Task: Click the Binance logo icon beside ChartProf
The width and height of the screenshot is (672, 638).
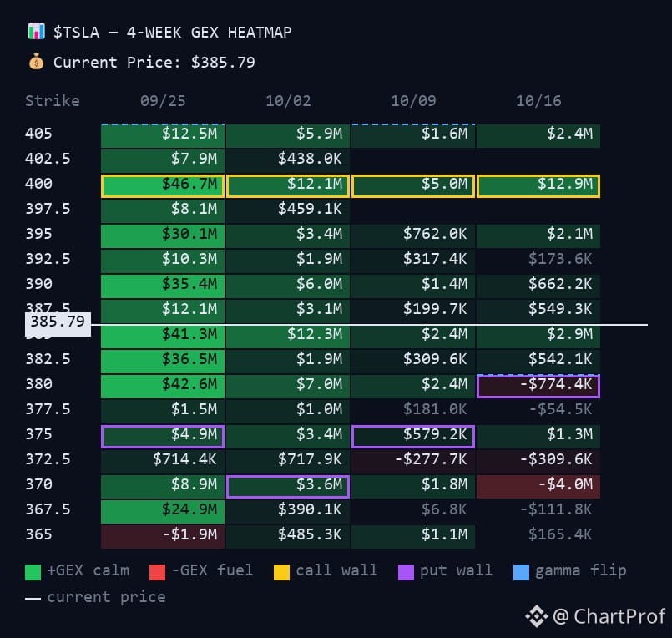Action: [537, 617]
